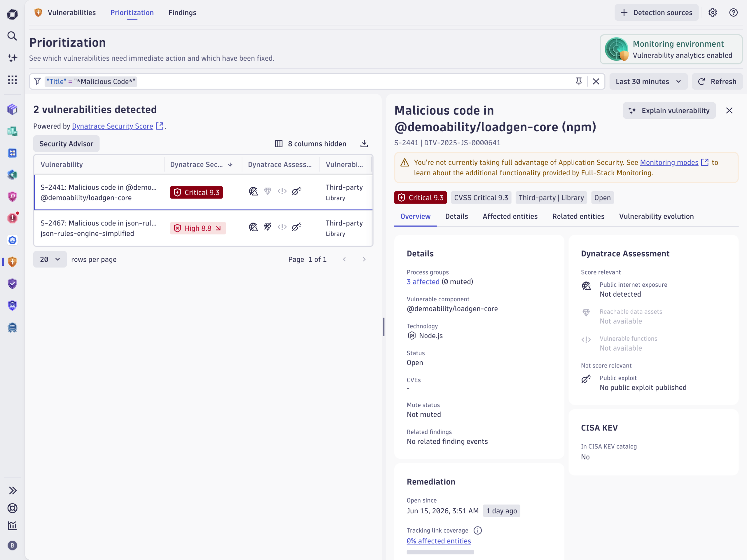Image resolution: width=747 pixels, height=560 pixels.
Task: Open the Dynatrace Security Score link
Action: [x=117, y=126]
